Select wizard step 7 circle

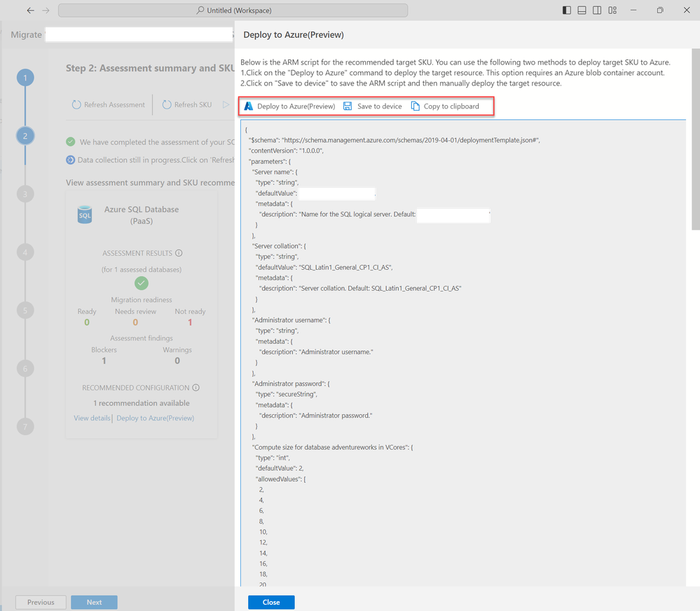[25, 427]
